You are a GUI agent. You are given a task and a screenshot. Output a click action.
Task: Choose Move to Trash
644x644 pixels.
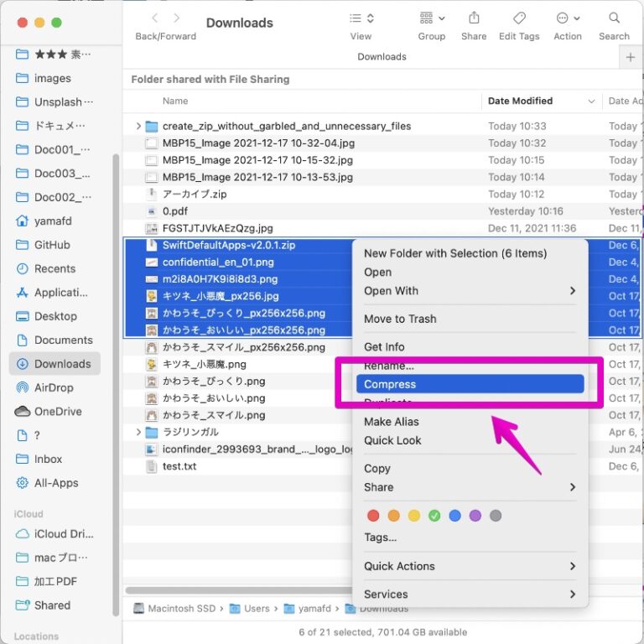tap(470, 319)
